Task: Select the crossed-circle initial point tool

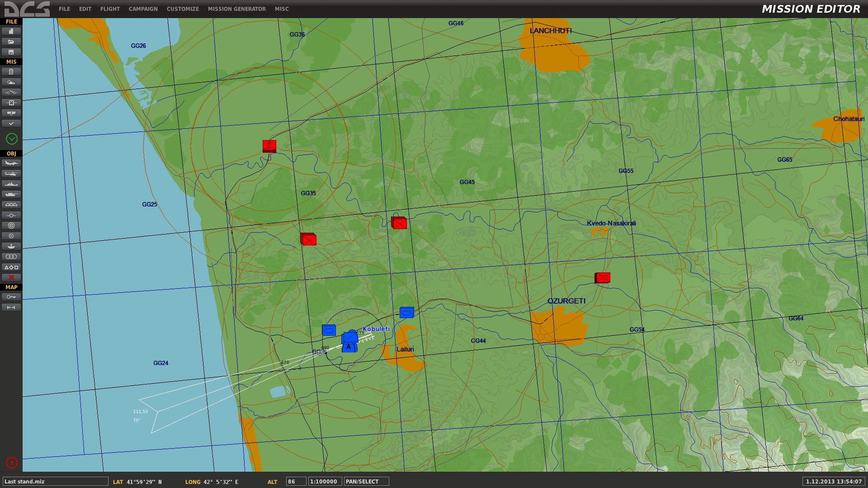Action: click(x=11, y=236)
